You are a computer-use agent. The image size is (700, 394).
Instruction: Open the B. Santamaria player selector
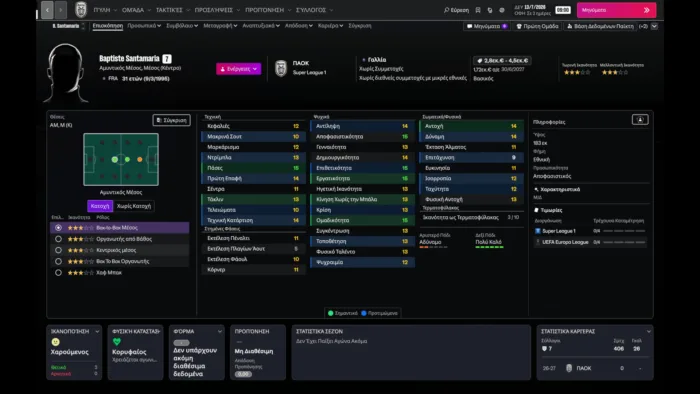point(68,26)
